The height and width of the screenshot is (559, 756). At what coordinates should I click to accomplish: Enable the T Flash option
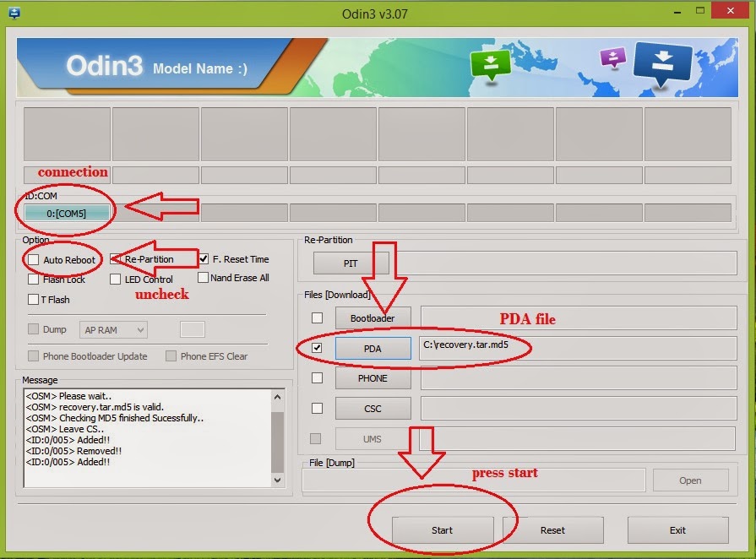33,299
